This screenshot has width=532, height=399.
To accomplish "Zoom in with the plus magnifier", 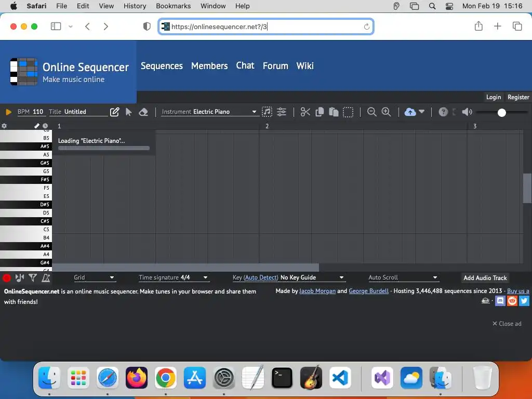I will pyautogui.click(x=386, y=112).
